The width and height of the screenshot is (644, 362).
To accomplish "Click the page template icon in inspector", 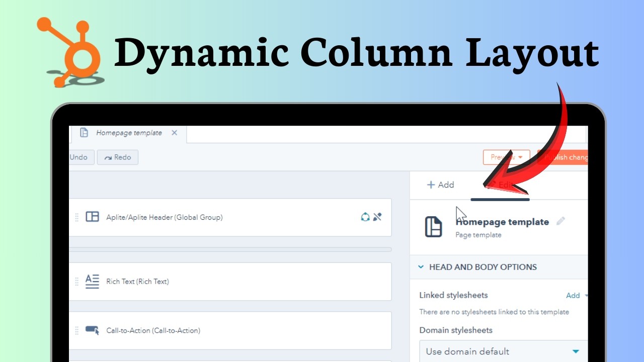I will [x=433, y=227].
